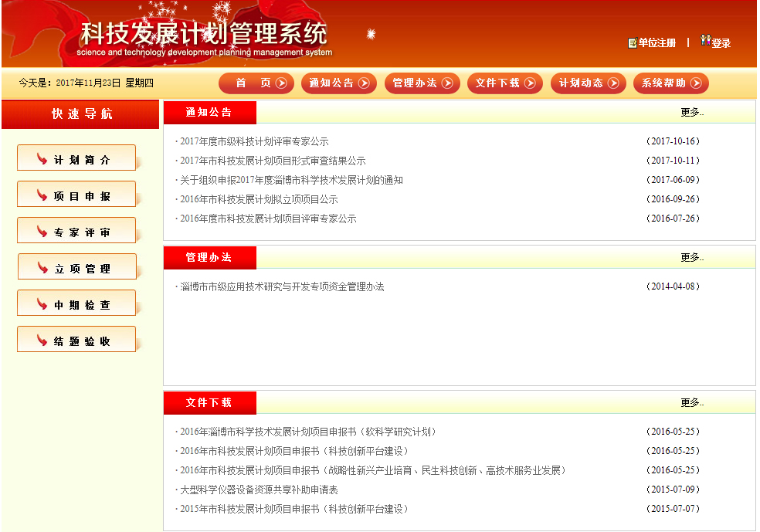The image size is (760, 532).
Task: Open 2017年度市级科技计划评审专家公示 notice
Action: (254, 142)
